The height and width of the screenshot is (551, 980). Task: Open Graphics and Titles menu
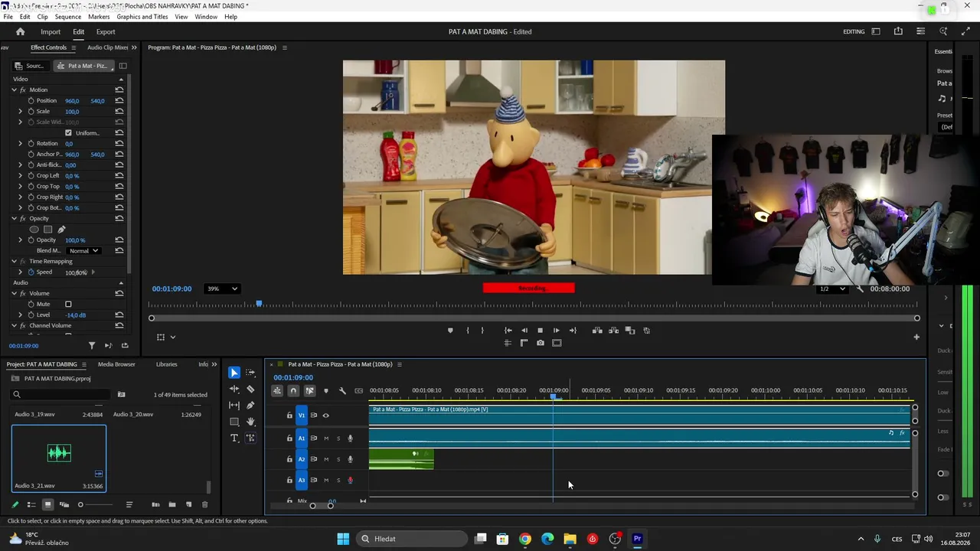tap(142, 17)
